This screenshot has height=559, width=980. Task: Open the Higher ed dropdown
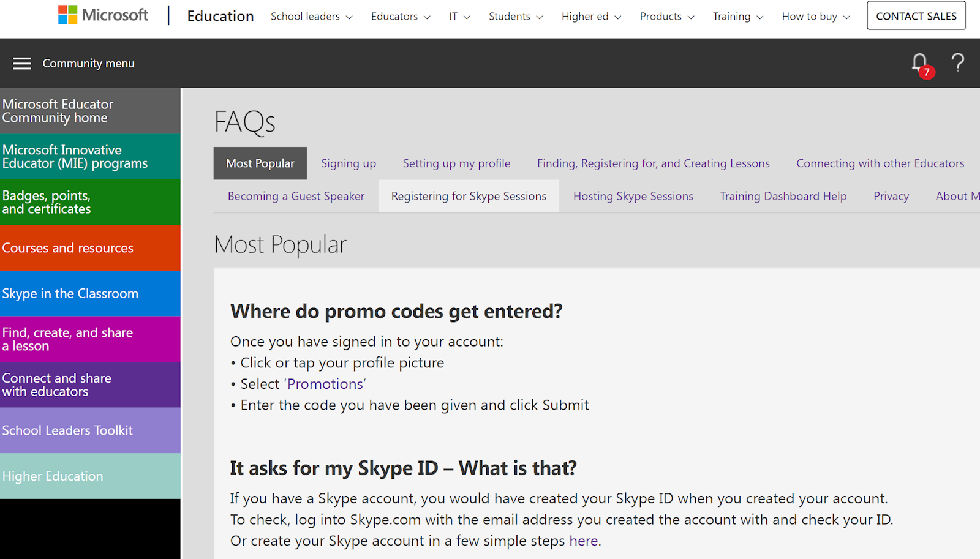tap(591, 17)
